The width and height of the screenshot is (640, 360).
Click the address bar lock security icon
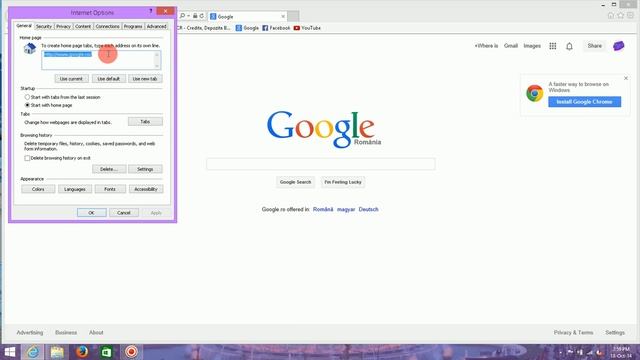click(x=195, y=16)
